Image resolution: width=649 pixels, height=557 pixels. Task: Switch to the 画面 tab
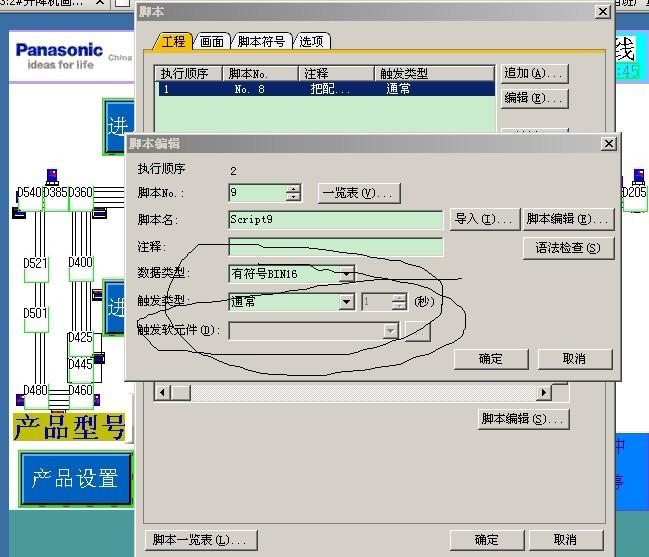[x=211, y=41]
